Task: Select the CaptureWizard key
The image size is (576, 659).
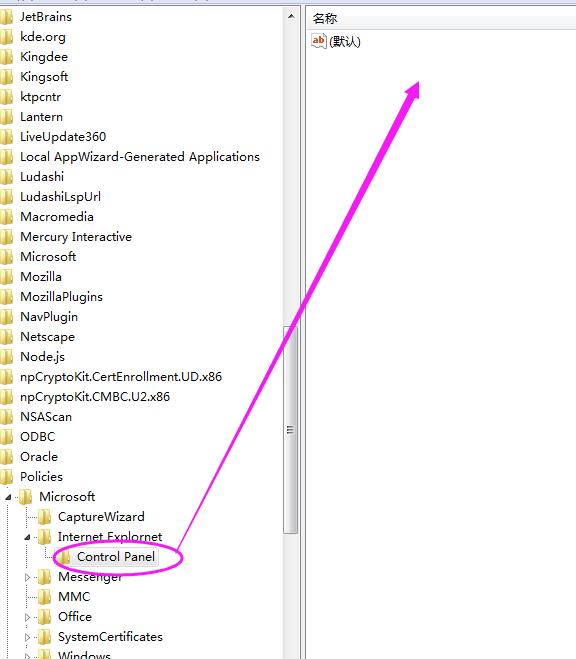Action: tap(101, 517)
